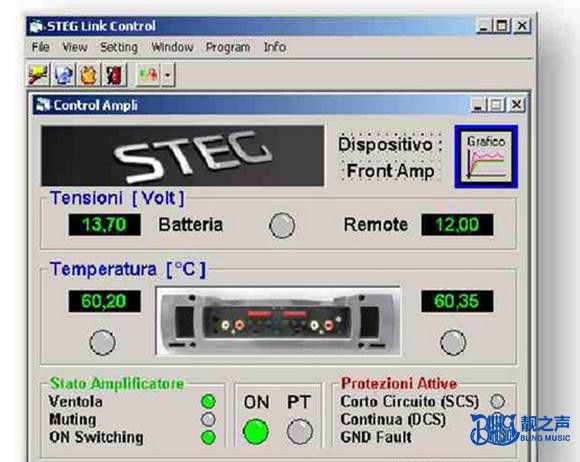Click the STEG amplifier picture
The width and height of the screenshot is (580, 462).
point(278,321)
